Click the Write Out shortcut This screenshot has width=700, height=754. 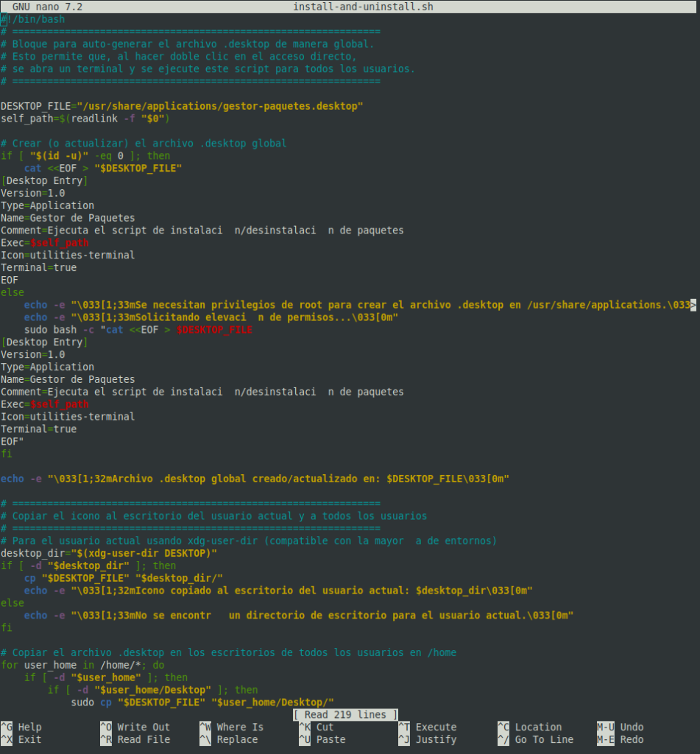click(135, 727)
